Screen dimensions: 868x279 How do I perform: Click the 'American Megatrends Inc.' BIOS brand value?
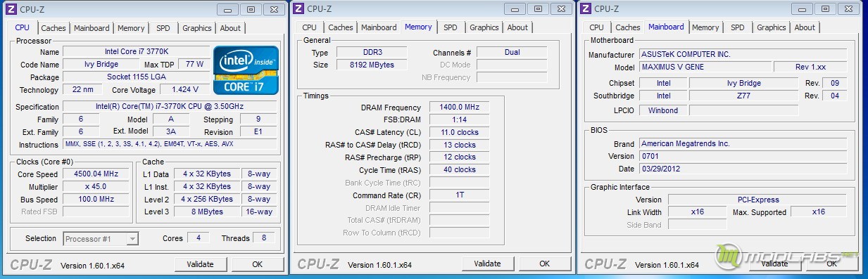point(743,143)
